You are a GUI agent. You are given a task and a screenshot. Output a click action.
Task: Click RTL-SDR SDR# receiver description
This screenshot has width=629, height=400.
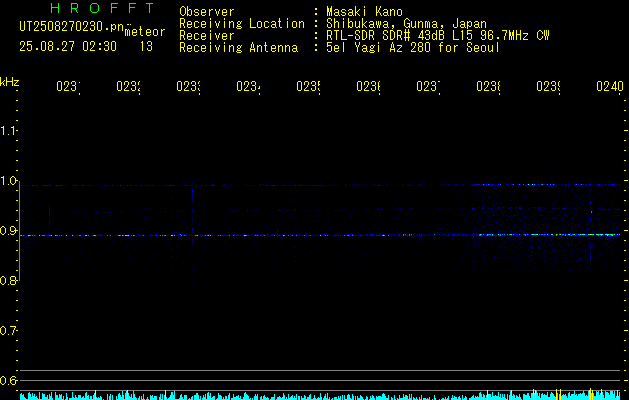[438, 36]
